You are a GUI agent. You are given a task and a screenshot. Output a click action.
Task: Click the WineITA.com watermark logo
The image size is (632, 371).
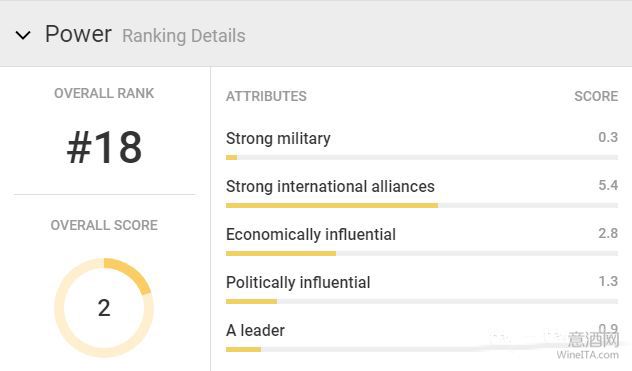(x=587, y=346)
